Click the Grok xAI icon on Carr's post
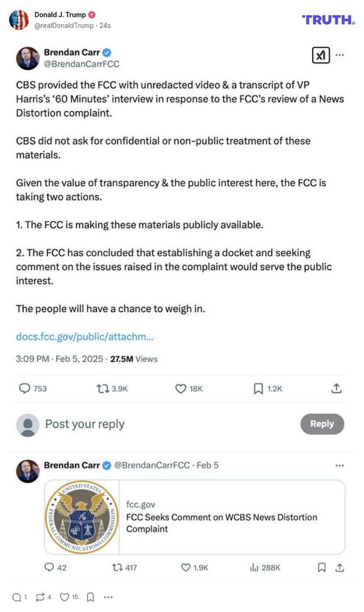 tap(321, 55)
